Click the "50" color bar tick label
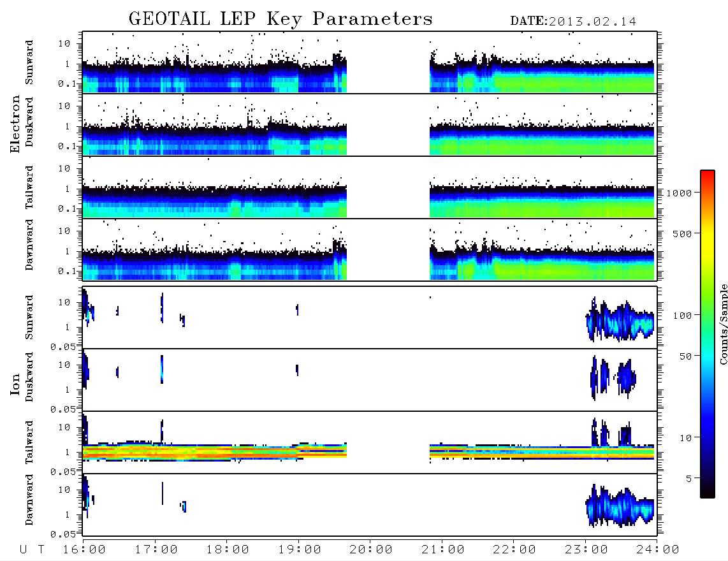 coord(685,356)
